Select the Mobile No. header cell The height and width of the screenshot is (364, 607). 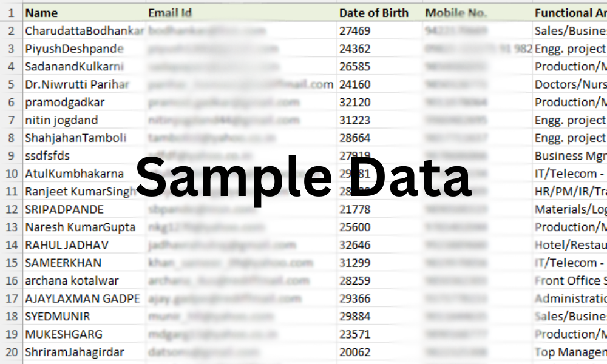coord(478,13)
